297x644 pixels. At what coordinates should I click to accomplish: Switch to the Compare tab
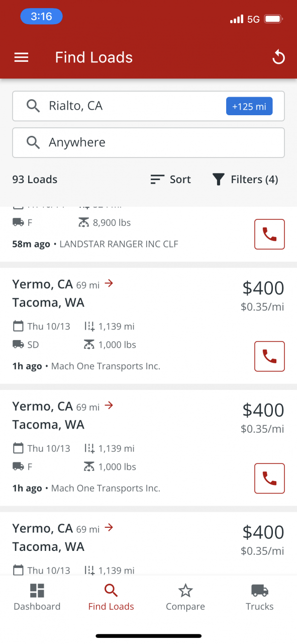click(x=185, y=597)
